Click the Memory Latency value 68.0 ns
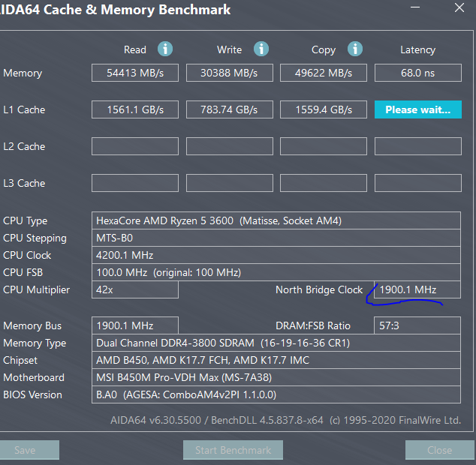The image size is (476, 465). 418,73
